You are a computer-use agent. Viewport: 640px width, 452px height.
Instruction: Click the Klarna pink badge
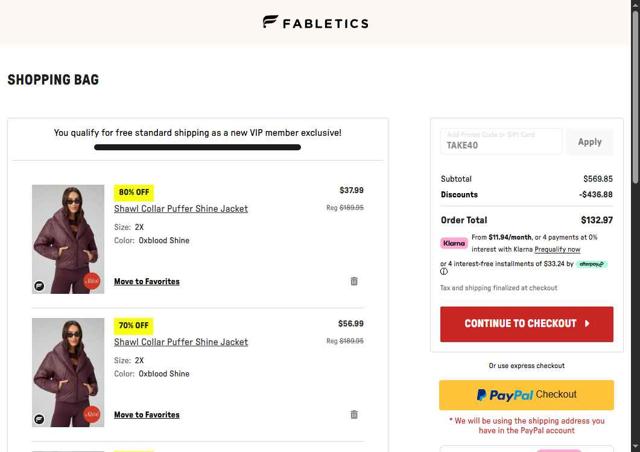click(x=454, y=243)
